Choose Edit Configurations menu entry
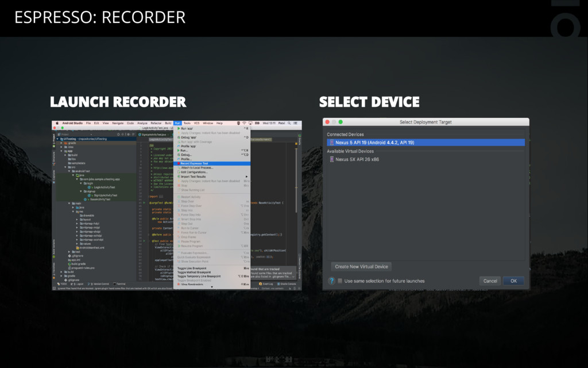The height and width of the screenshot is (368, 588). pos(213,172)
